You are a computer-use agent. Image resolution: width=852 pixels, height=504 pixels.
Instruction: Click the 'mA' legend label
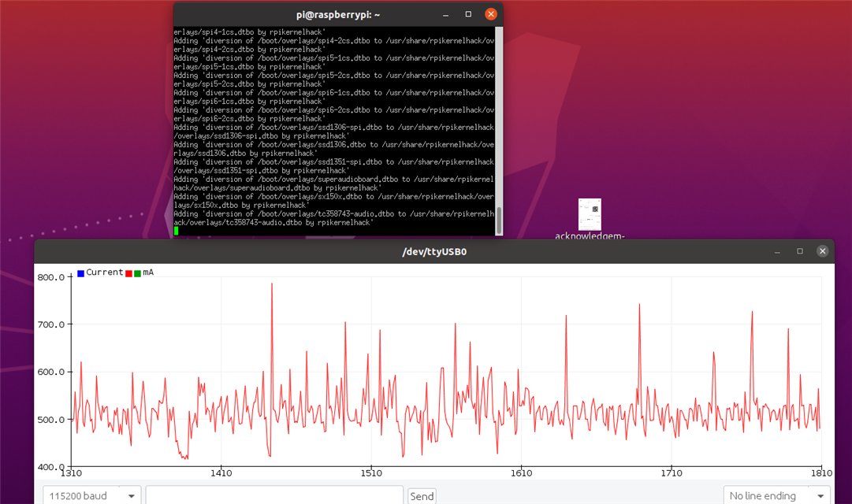(148, 272)
